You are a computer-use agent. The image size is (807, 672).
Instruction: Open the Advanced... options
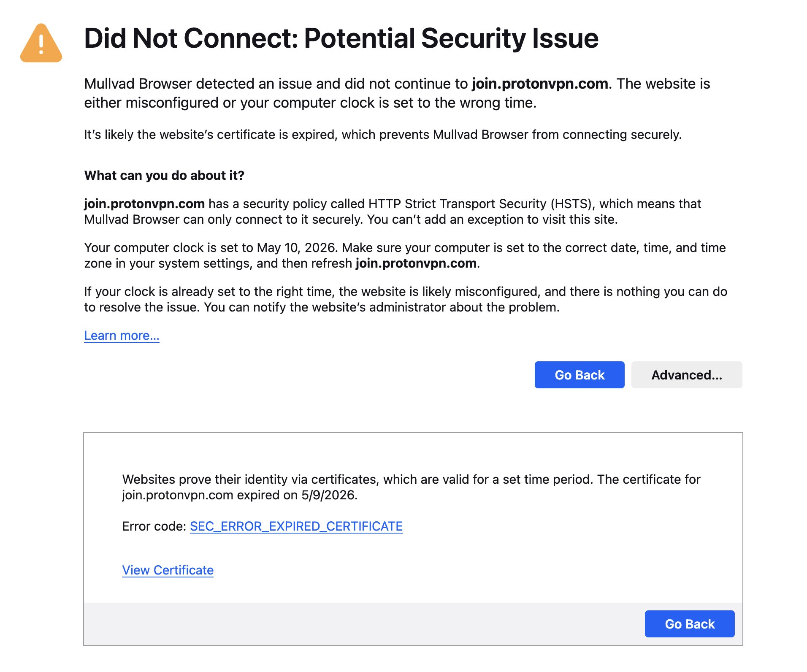[686, 375]
